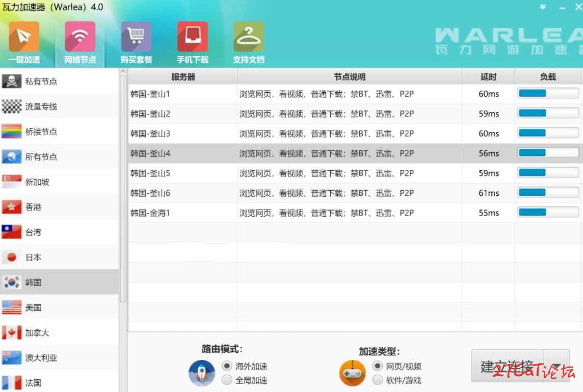
Task: Sort by 负载 column header
Action: point(548,76)
